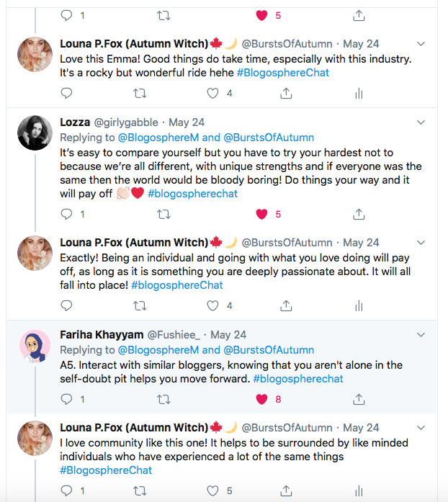This screenshot has height=502, width=448.
Task: Share Fariha Khayyam's tweet
Action: (359, 398)
